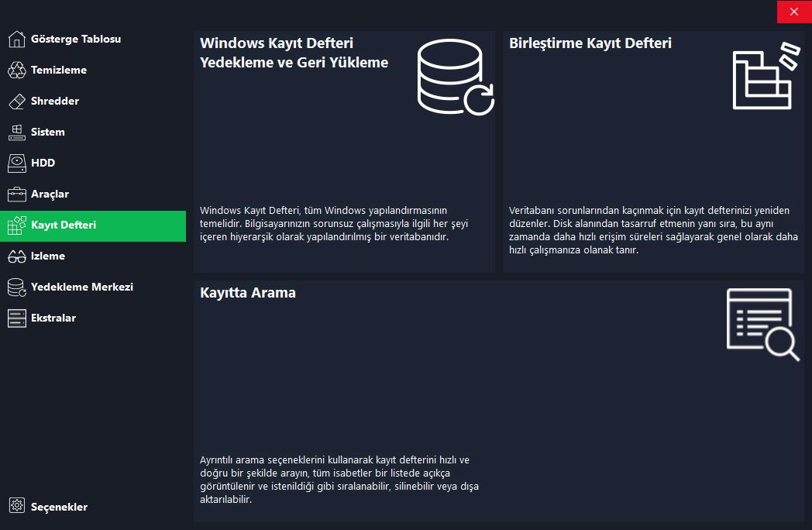The width and height of the screenshot is (812, 530).
Task: Open Windows Kayıt Defteri Yedekleme ve Geri Yükleme title
Action: pos(294,53)
